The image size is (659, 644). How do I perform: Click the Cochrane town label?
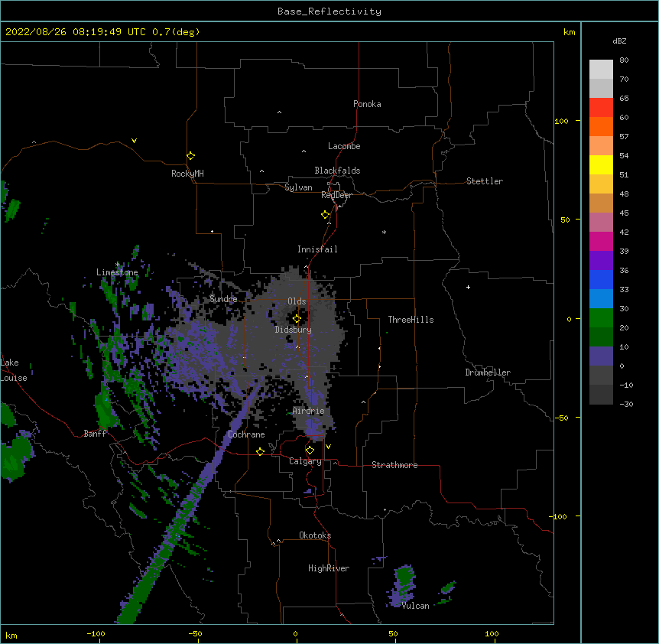[x=246, y=434]
